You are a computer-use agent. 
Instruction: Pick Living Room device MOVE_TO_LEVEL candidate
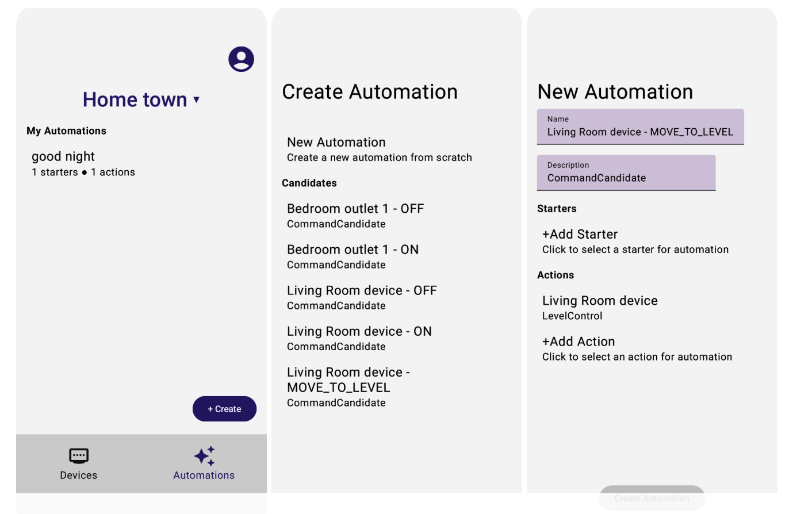click(348, 387)
